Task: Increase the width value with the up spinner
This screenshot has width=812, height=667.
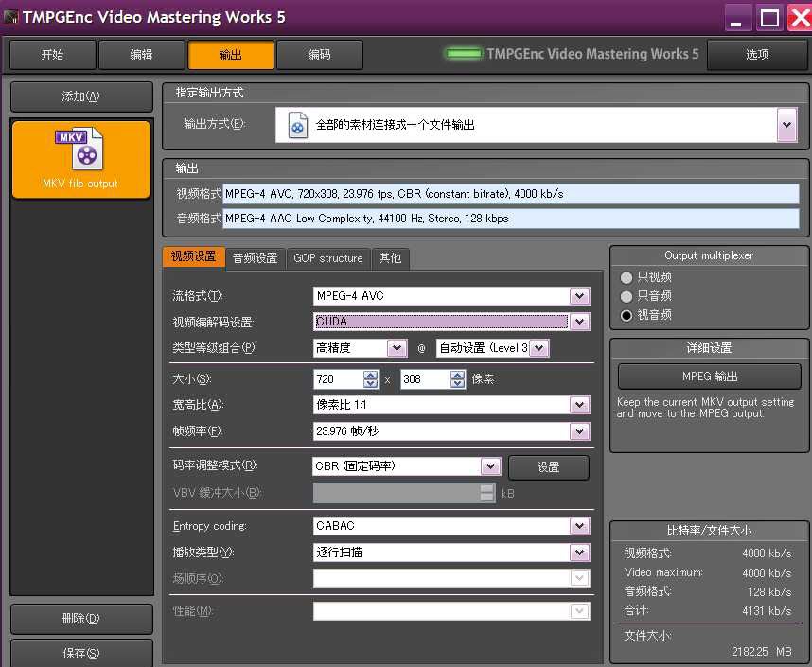Action: (370, 375)
